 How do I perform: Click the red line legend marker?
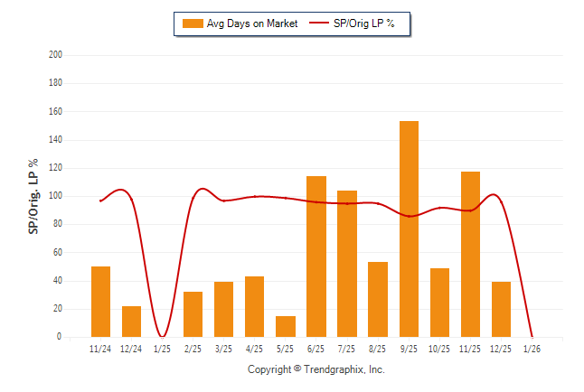(x=319, y=23)
